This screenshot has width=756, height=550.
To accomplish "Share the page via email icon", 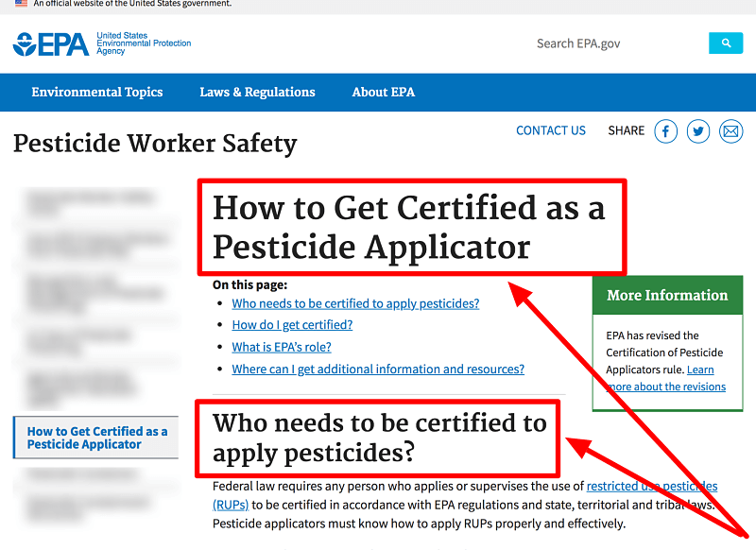I will tap(731, 131).
